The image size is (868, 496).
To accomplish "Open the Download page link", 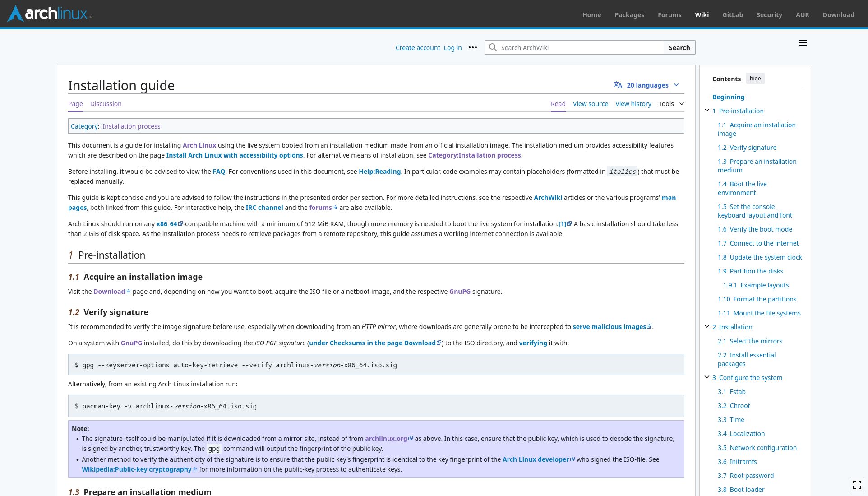I will click(109, 292).
